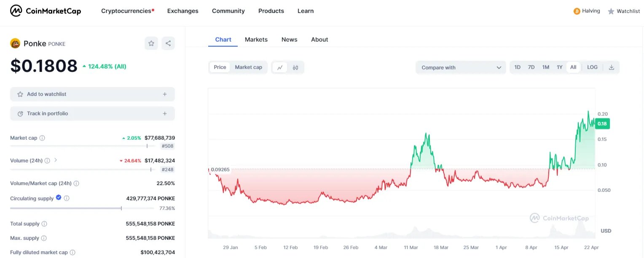Click the circulating supply progress bar

[x=82, y=208]
